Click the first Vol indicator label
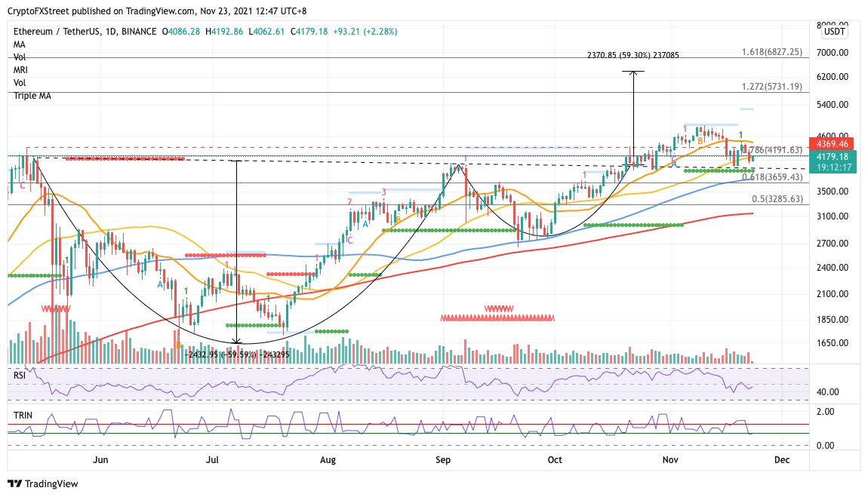Screen dimensions: 868x497 click(x=20, y=57)
